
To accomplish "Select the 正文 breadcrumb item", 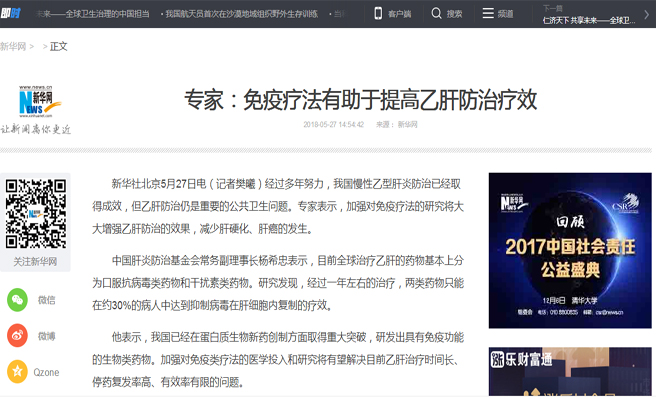I will [59, 46].
